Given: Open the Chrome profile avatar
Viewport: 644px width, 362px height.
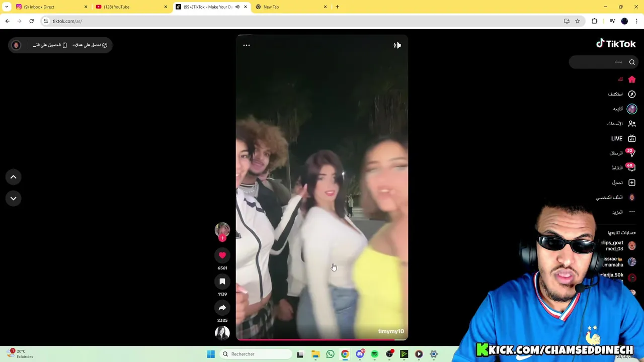Looking at the screenshot, I should (x=624, y=21).
